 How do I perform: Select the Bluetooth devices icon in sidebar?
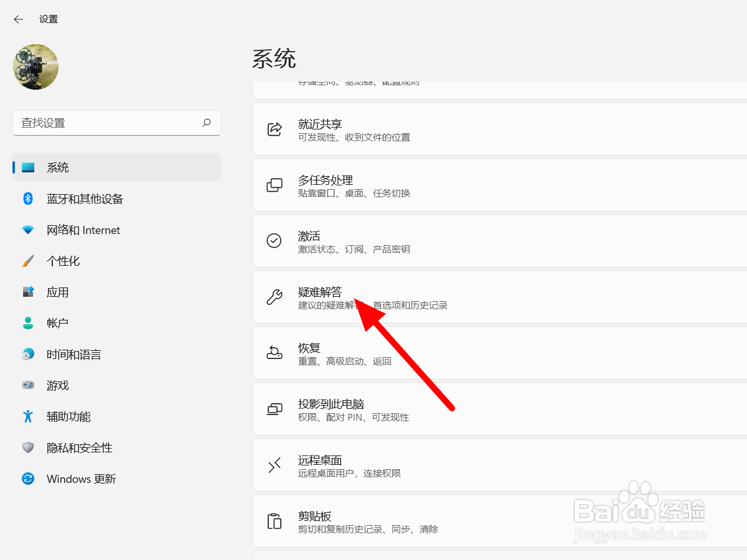(x=28, y=198)
